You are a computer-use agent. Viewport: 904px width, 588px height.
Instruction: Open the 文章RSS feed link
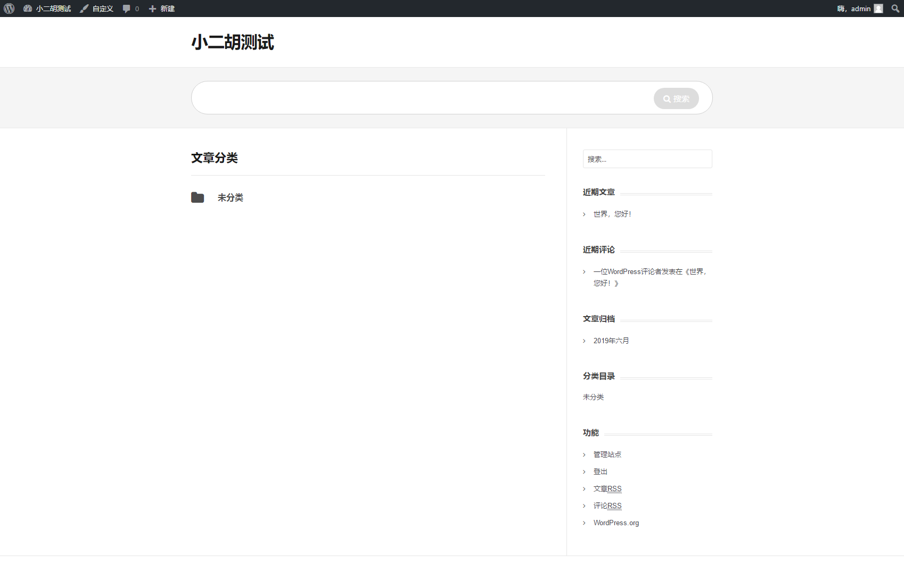pos(607,488)
